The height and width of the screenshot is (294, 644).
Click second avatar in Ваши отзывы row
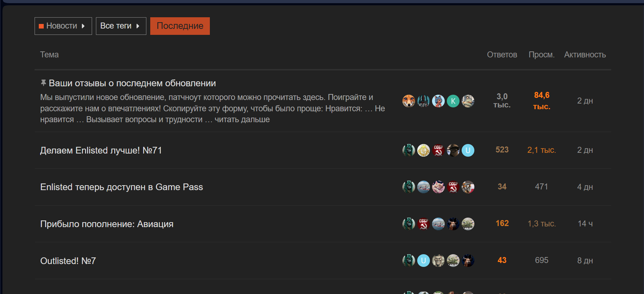click(424, 101)
